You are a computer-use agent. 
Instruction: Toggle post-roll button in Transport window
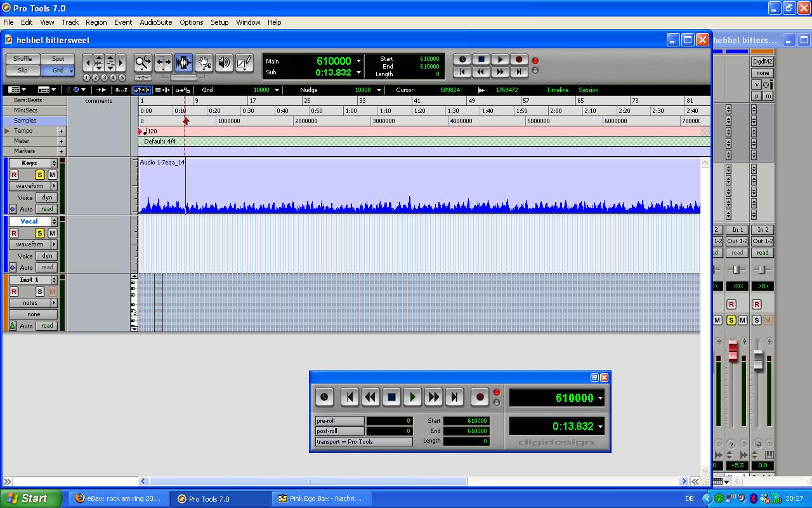pyautogui.click(x=339, y=431)
